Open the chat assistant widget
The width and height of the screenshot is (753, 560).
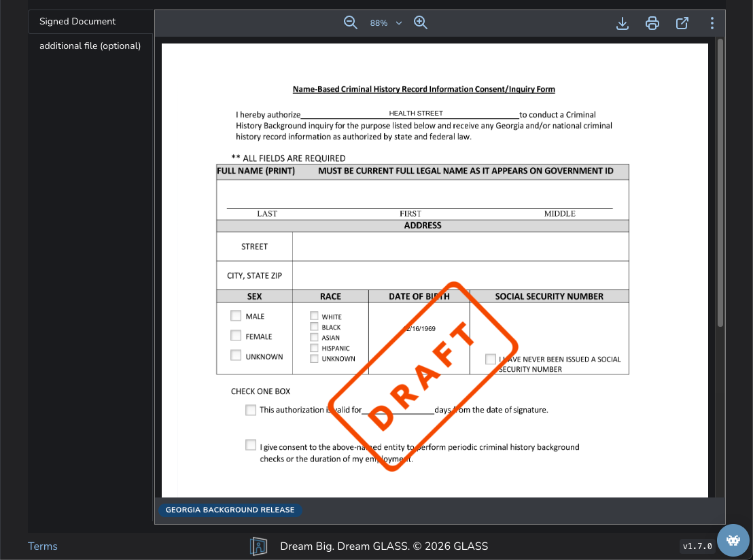click(733, 540)
